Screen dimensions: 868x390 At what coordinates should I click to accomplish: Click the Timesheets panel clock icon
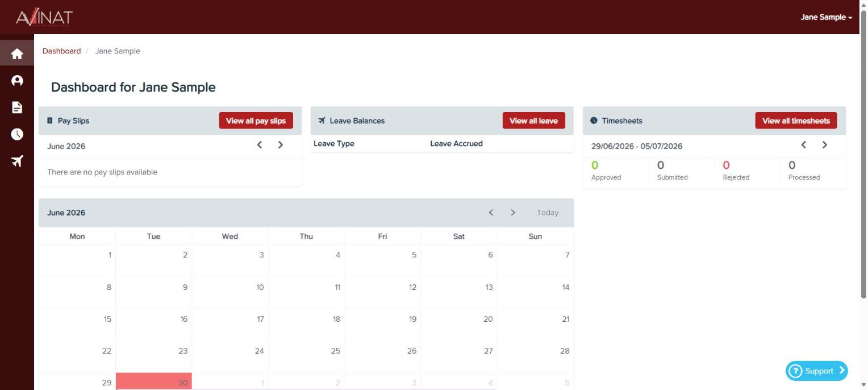(x=594, y=121)
